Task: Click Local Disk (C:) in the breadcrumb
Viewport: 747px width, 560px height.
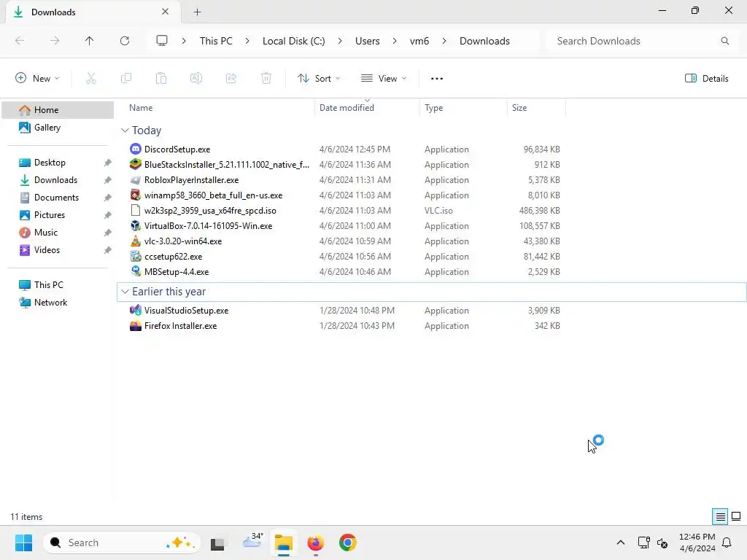Action: (293, 41)
